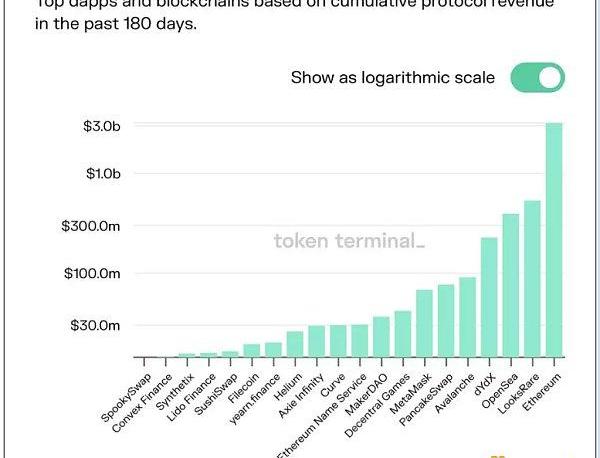Select the Helium revenue bar
Image resolution: width=600 pixels, height=458 pixels.
pos(295,344)
